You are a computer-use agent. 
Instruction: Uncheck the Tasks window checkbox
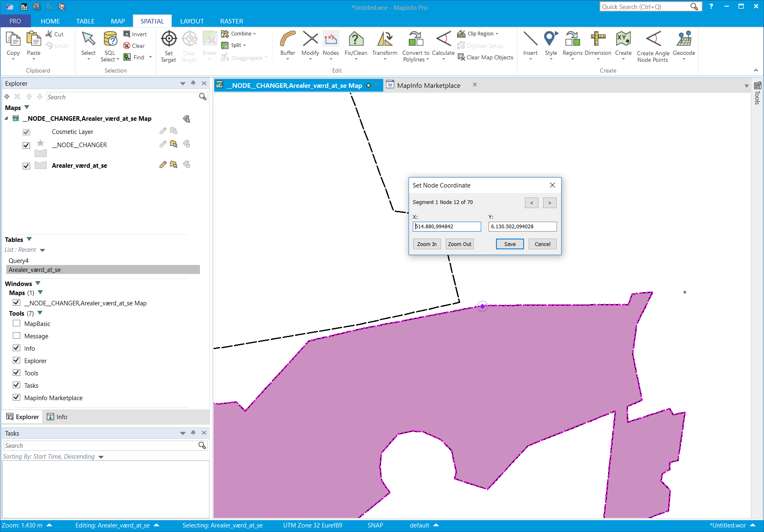tap(16, 385)
